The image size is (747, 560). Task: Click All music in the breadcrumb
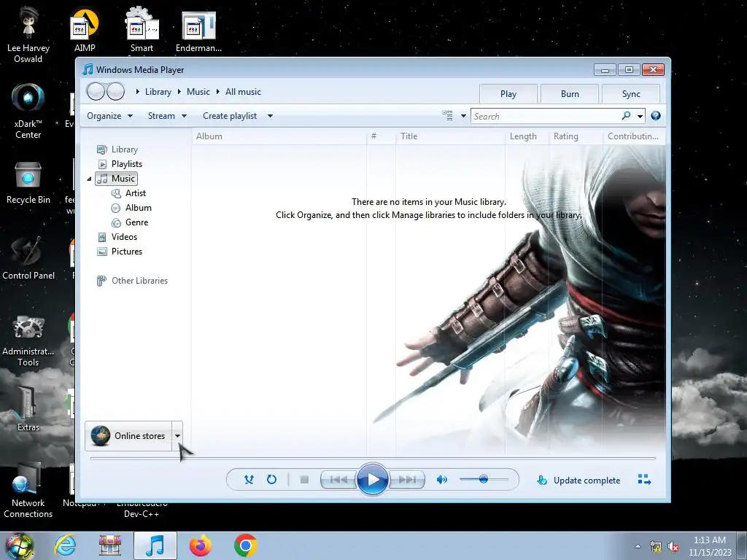(x=243, y=92)
